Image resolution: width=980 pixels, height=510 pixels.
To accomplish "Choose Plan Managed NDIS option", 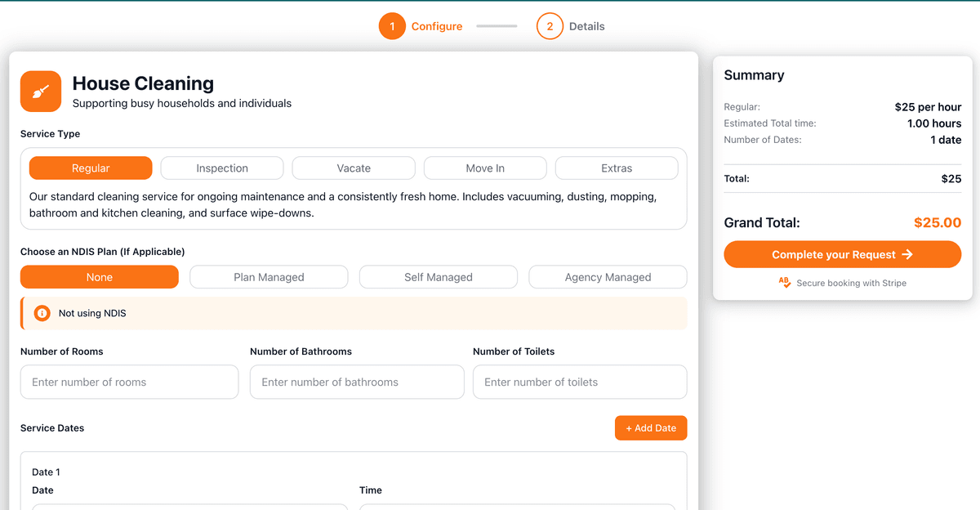I will coord(269,277).
